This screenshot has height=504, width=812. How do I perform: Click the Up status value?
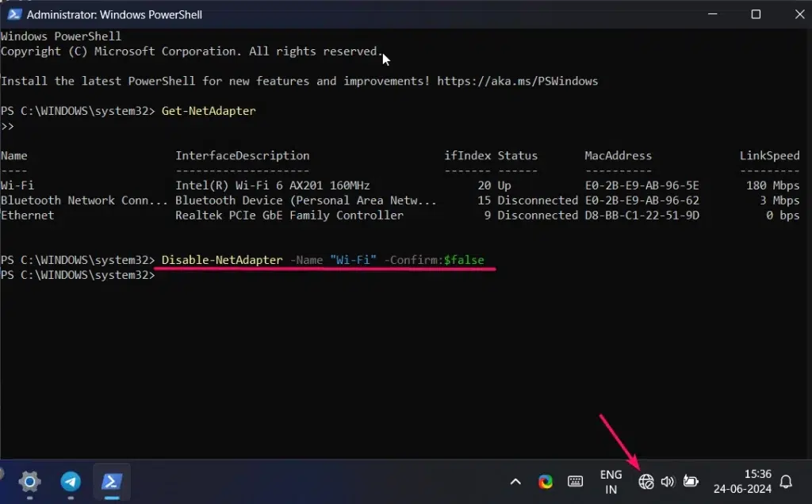pos(504,185)
